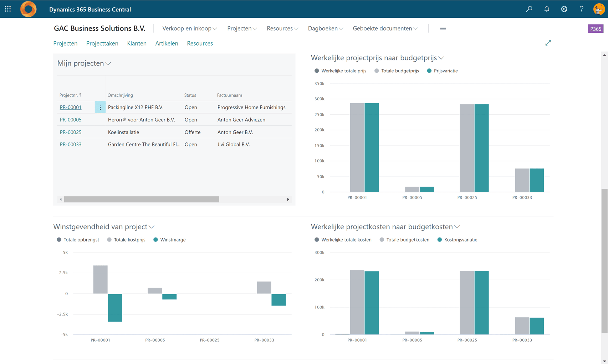Screen dimensions: 608x364
Task: Open the Werkelijke projectkosten naar budgetkosten chart menu
Action: [385, 227]
